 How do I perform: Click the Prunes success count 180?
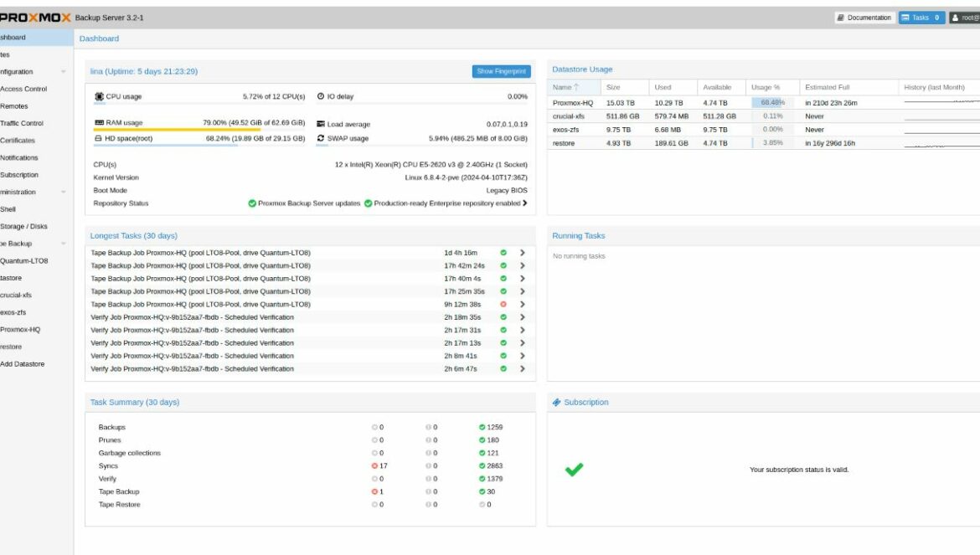(489, 440)
